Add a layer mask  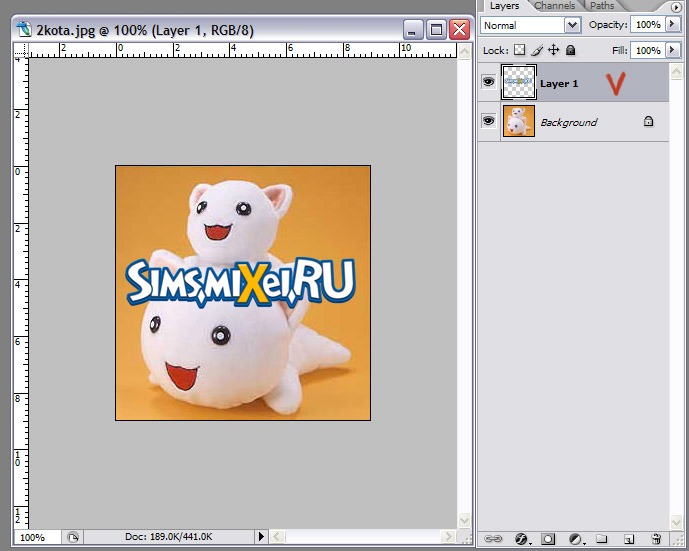548,539
